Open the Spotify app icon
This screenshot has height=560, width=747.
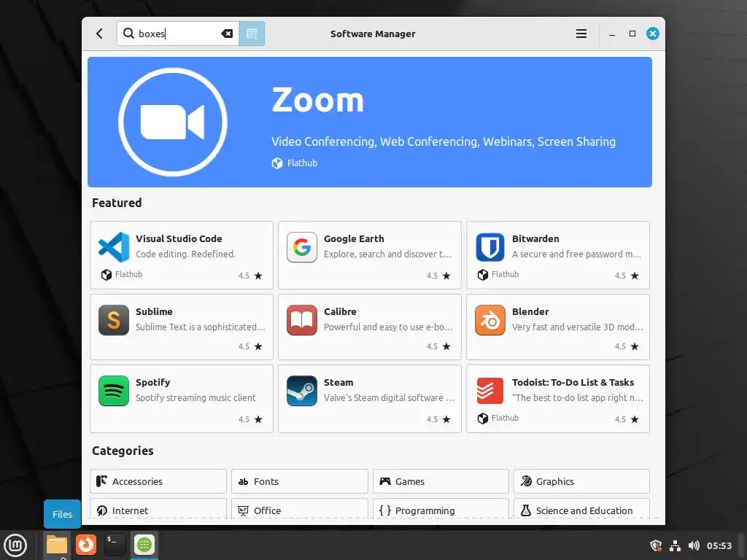click(x=114, y=391)
